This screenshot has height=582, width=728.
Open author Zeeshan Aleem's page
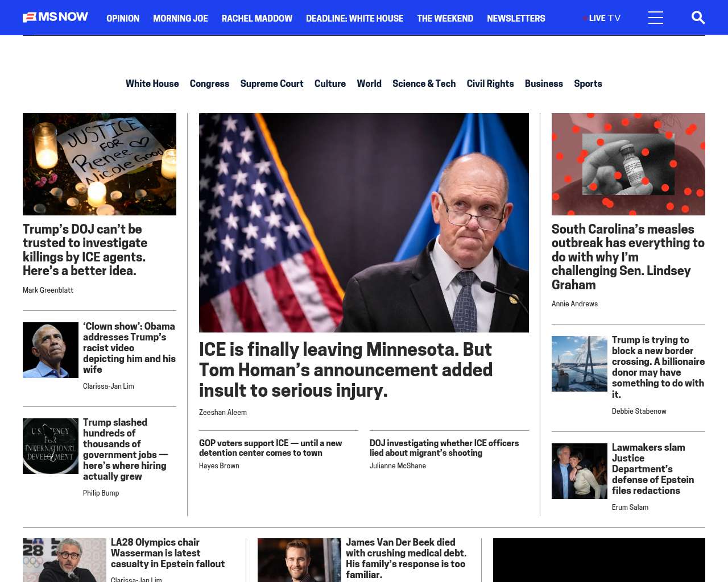pyautogui.click(x=223, y=413)
